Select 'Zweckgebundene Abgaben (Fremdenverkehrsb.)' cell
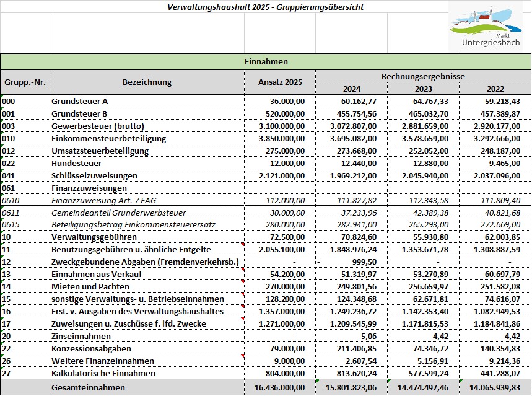 point(147,262)
